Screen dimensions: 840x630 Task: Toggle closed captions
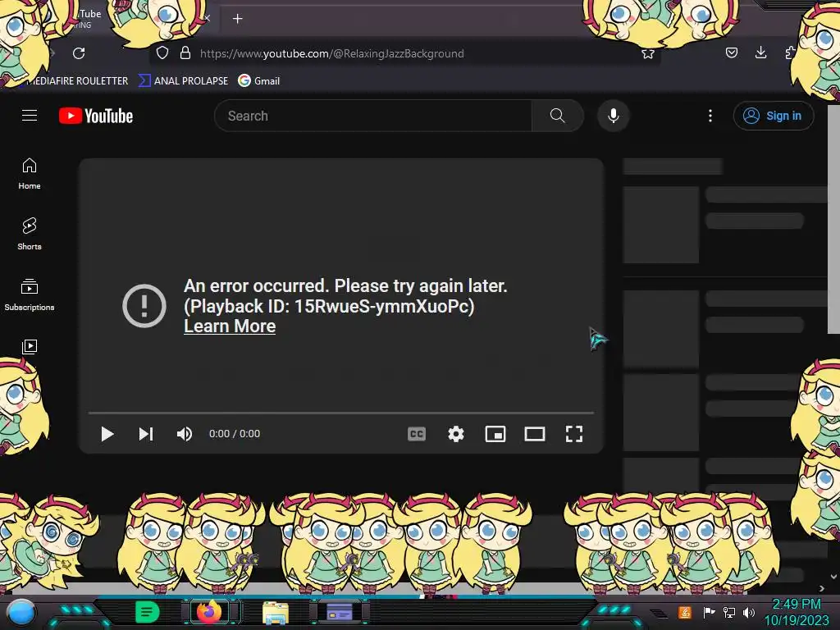tap(417, 434)
